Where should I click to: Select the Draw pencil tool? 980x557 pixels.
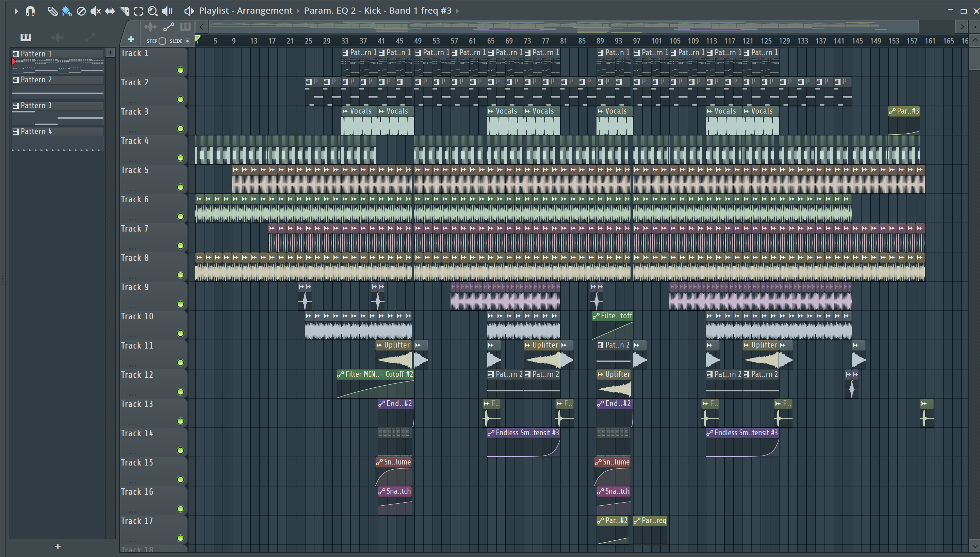point(52,11)
